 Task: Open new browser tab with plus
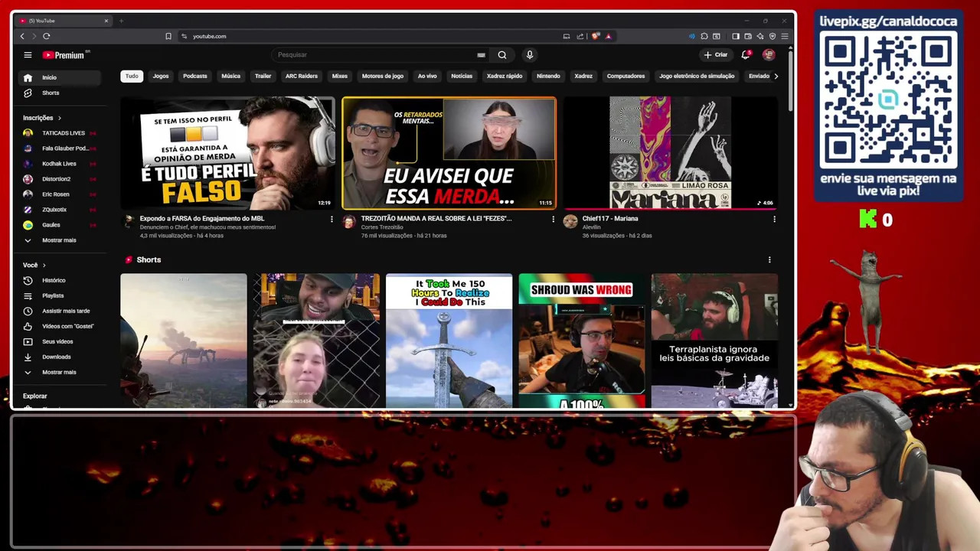[x=121, y=21]
